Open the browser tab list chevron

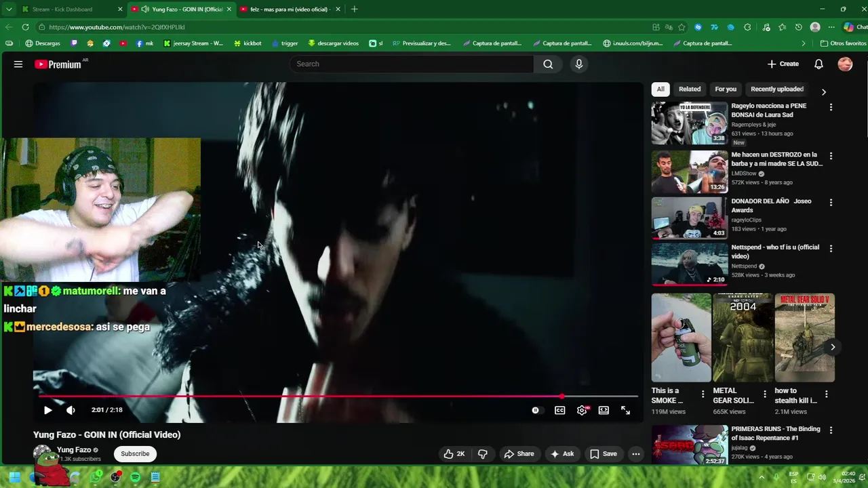8,9
